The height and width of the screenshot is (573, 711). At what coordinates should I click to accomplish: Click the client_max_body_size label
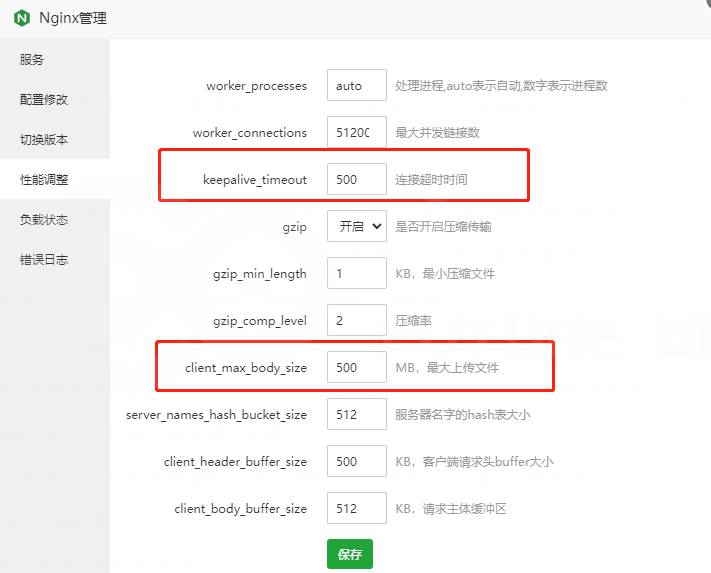point(246,368)
